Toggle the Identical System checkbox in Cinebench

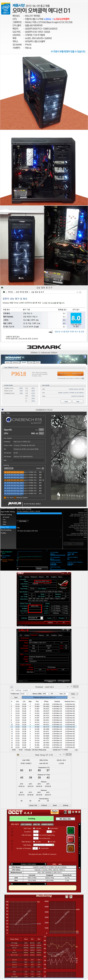coord(15,498)
